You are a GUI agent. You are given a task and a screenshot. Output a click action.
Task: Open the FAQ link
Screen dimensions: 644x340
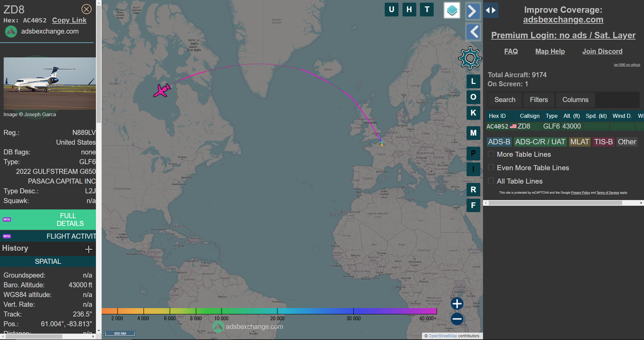point(511,51)
